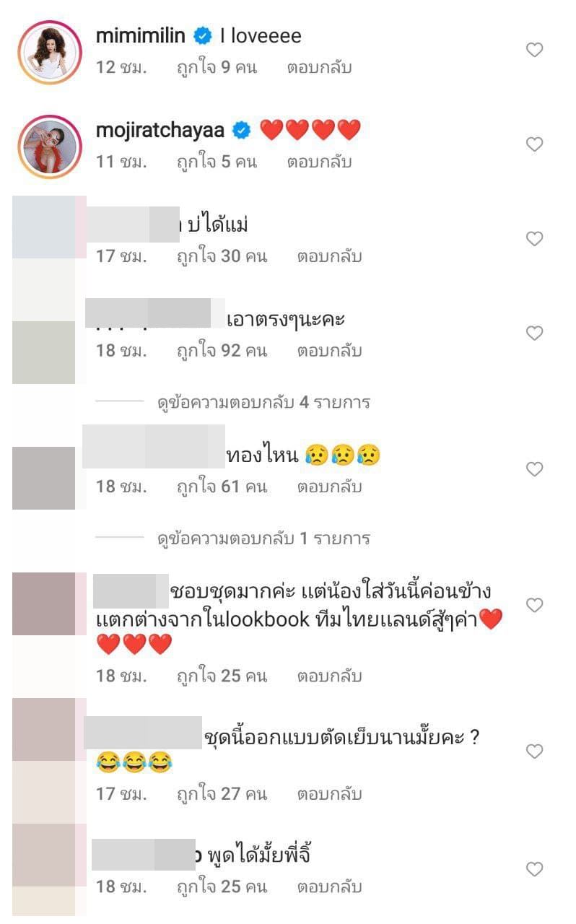Reply to the "พูดได้มั้ยพี่จิ้" comment
Screen dimensions: 576x924
coord(329,886)
